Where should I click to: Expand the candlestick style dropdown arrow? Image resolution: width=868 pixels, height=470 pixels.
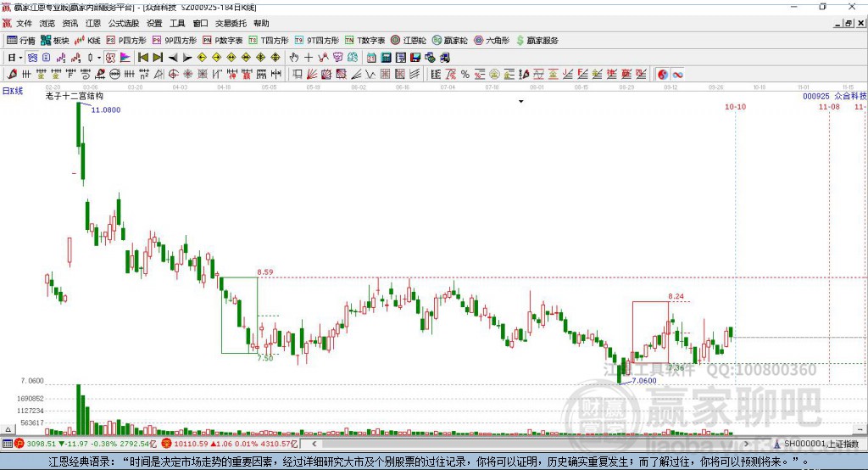point(99,58)
